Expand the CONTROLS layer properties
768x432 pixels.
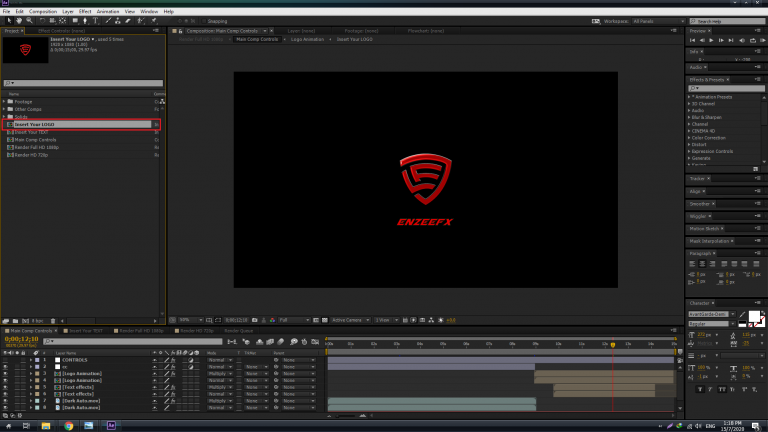(30, 360)
